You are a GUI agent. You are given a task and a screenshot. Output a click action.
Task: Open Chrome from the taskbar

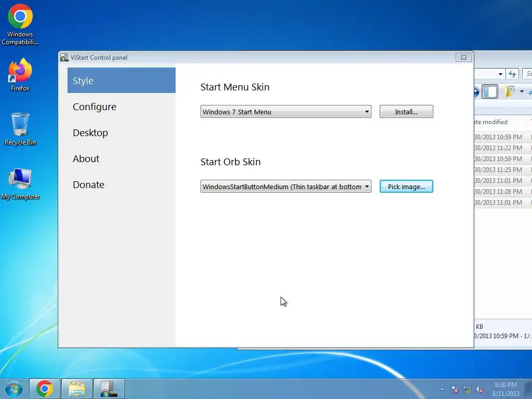click(x=45, y=389)
